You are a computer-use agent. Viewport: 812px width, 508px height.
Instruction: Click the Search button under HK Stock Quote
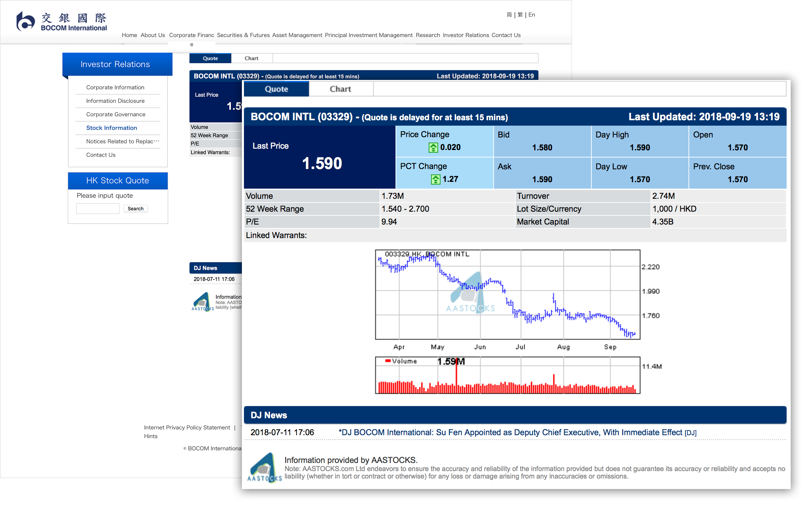(x=135, y=208)
